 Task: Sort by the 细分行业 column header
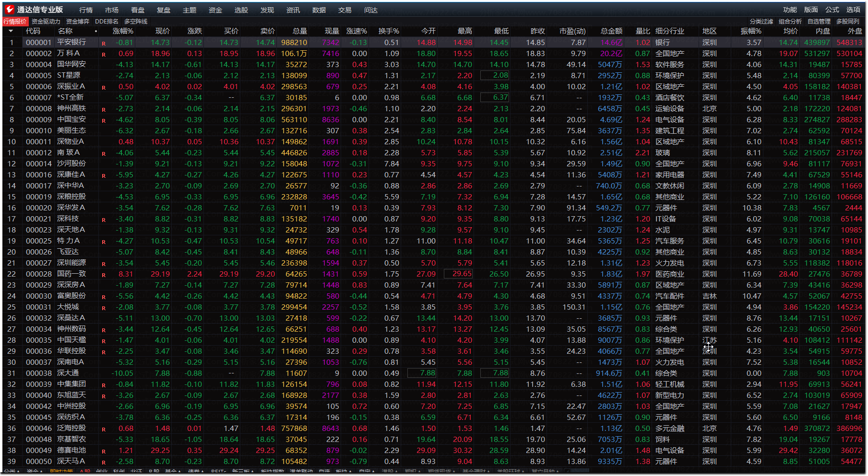point(670,31)
